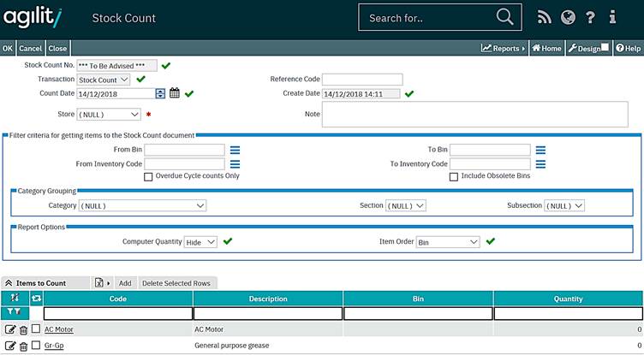Screen dimensions: 644x355
Task: Open the Item Order dropdown
Action: [x=448, y=242]
